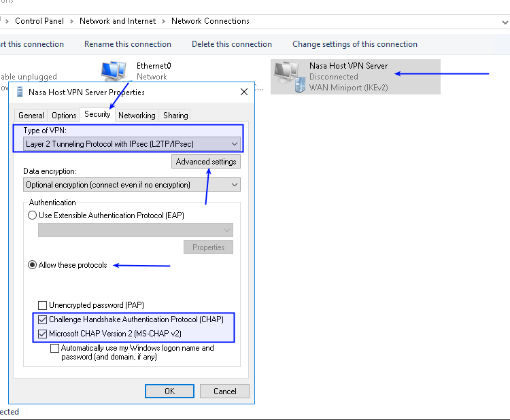Uncheck Challenge Handshake Authentication Protocol (CHAP)

tap(43, 319)
